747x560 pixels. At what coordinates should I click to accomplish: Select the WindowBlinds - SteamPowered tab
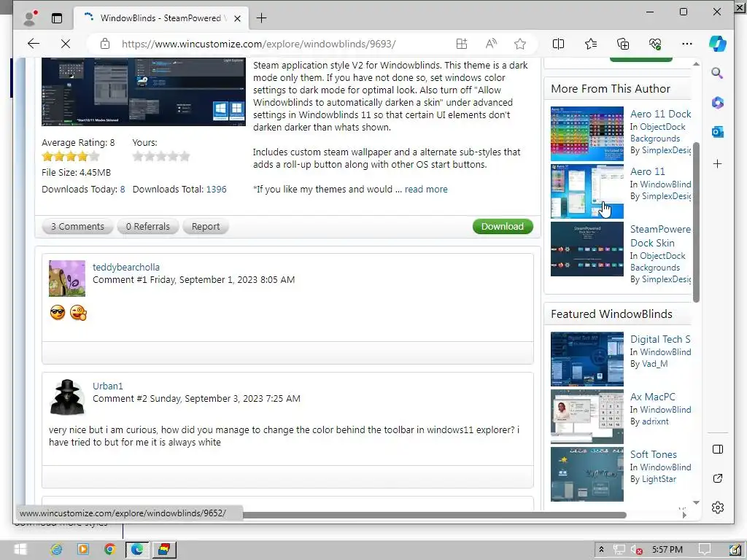click(160, 18)
